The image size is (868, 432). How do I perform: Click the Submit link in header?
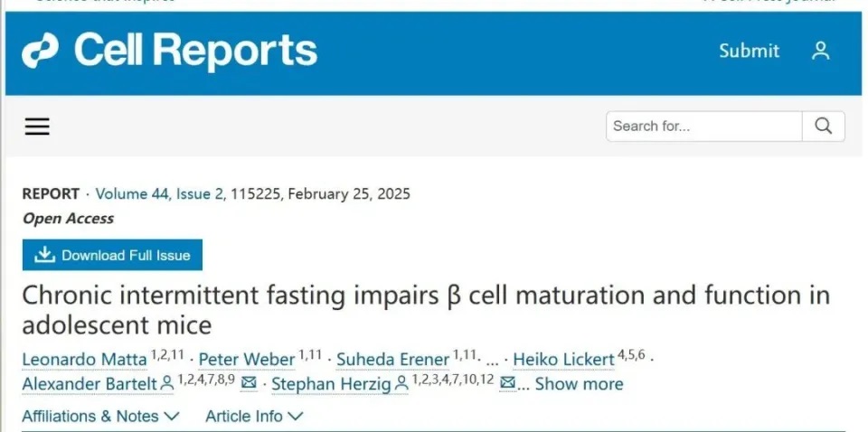coord(749,51)
